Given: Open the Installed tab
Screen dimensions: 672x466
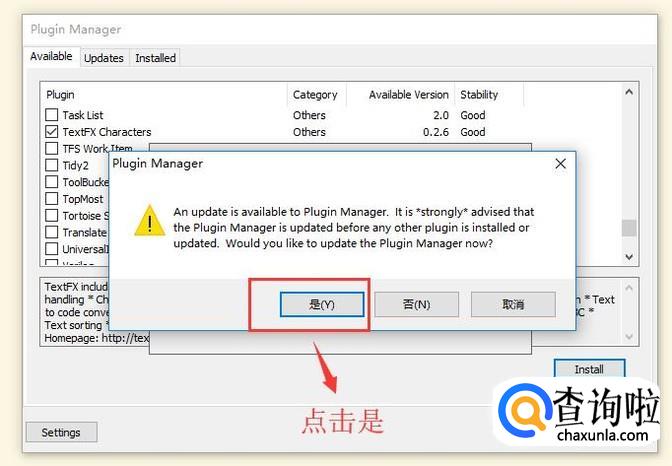Looking at the screenshot, I should 155,58.
